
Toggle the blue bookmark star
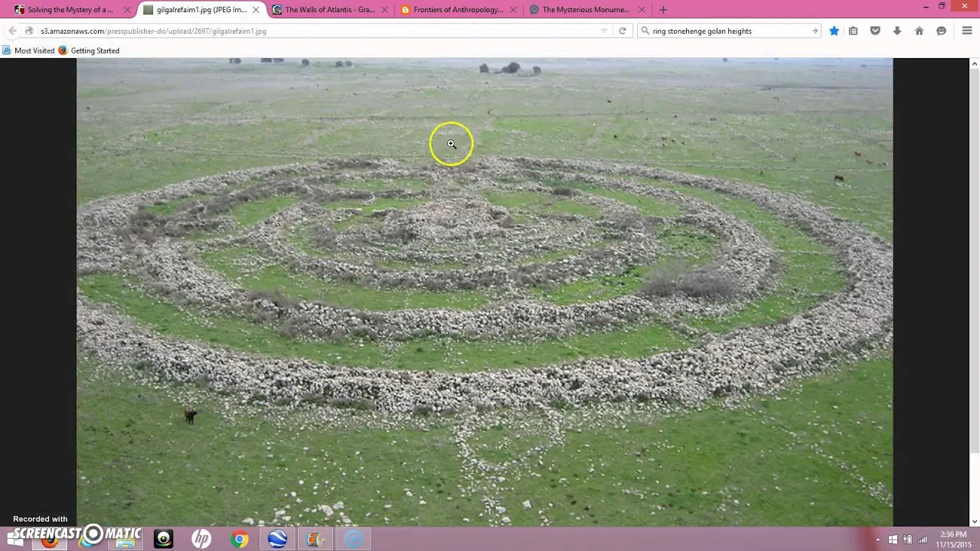[834, 31]
